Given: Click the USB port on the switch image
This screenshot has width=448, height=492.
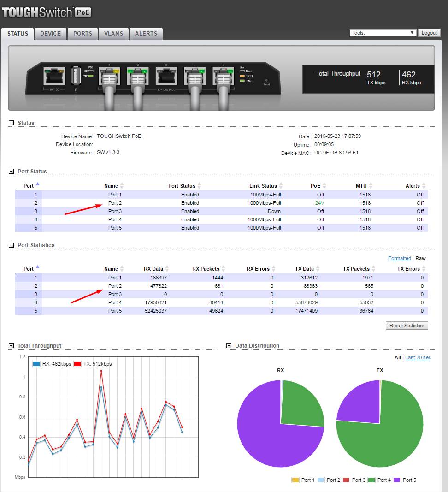Looking at the screenshot, I should click(77, 76).
